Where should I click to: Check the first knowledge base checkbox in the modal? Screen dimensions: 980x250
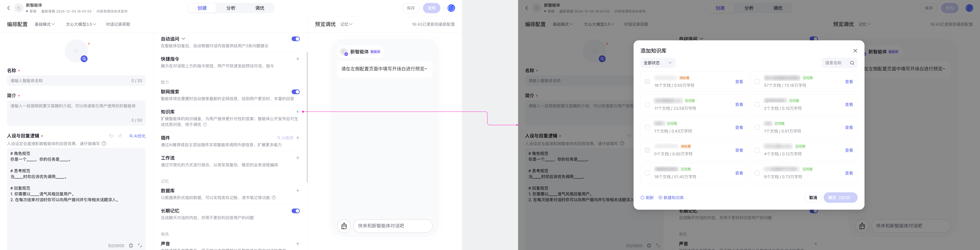pos(647,82)
